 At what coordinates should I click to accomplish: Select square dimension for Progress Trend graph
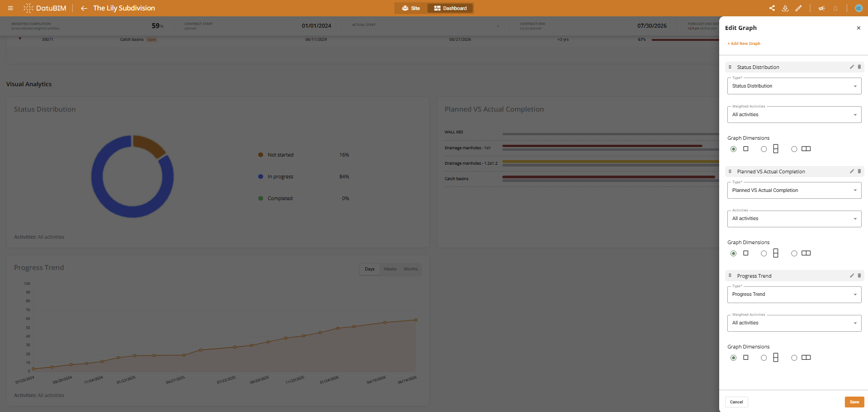[733, 358]
